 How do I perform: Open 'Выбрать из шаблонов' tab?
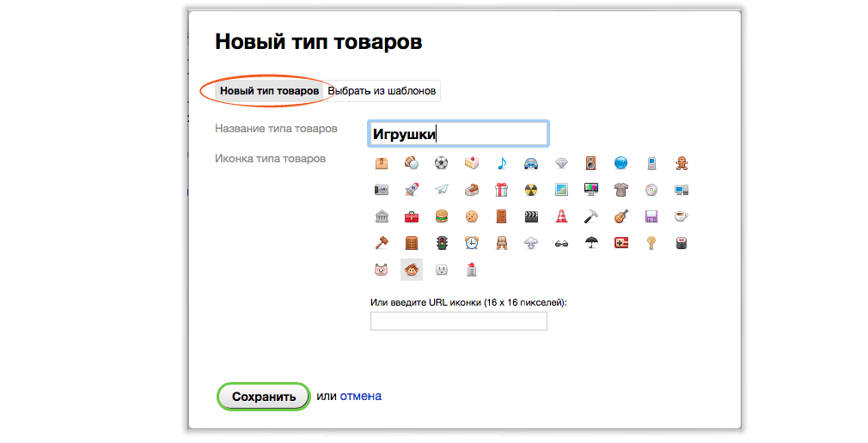[382, 91]
